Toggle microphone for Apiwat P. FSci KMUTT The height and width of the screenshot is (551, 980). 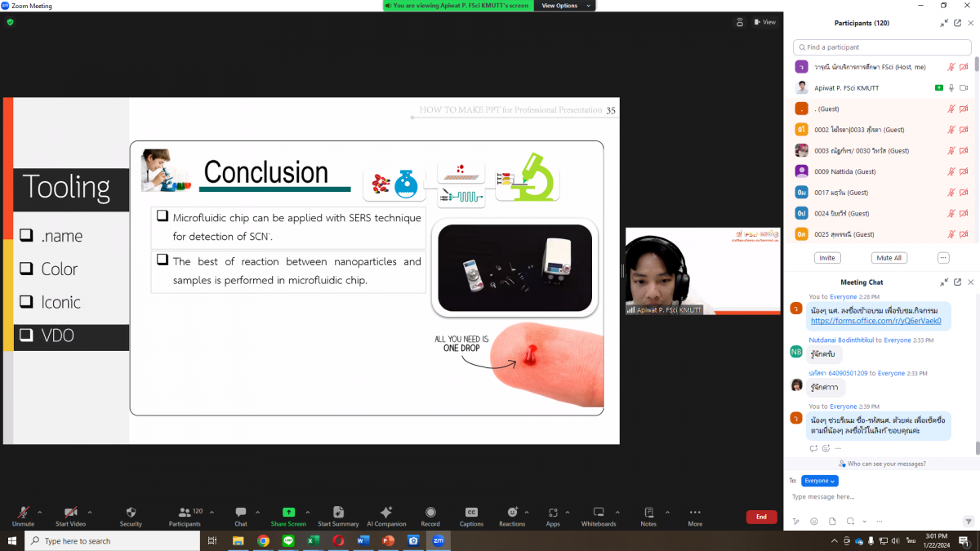pos(951,87)
